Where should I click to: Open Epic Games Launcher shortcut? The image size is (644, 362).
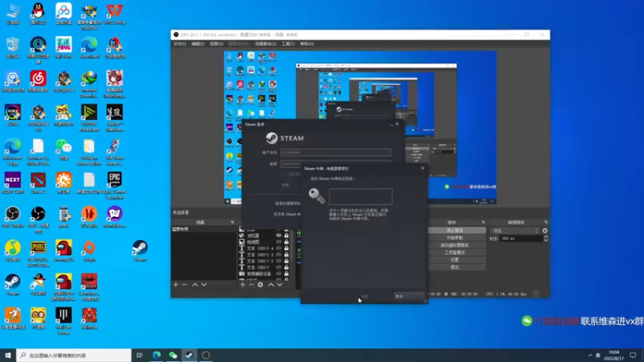pyautogui.click(x=114, y=186)
